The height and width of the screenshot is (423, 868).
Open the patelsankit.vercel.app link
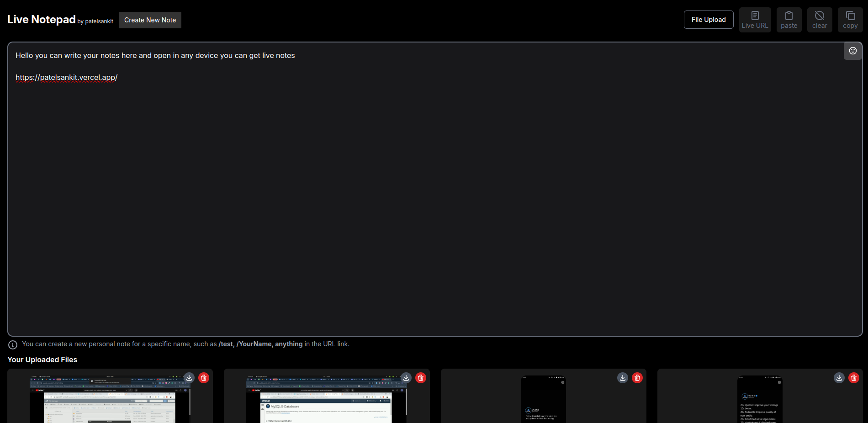pyautogui.click(x=66, y=78)
